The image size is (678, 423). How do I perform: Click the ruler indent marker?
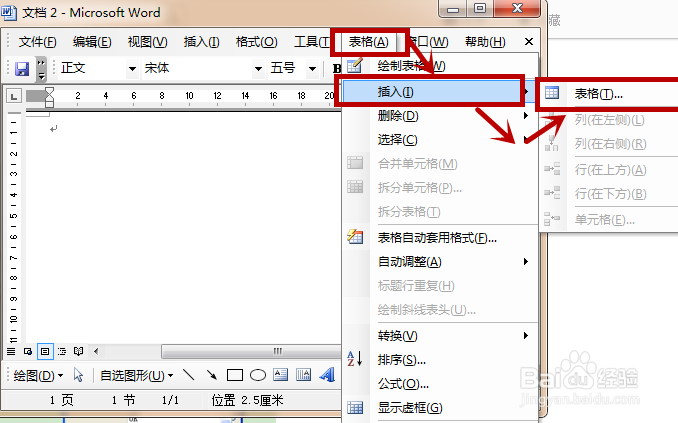pos(49,97)
